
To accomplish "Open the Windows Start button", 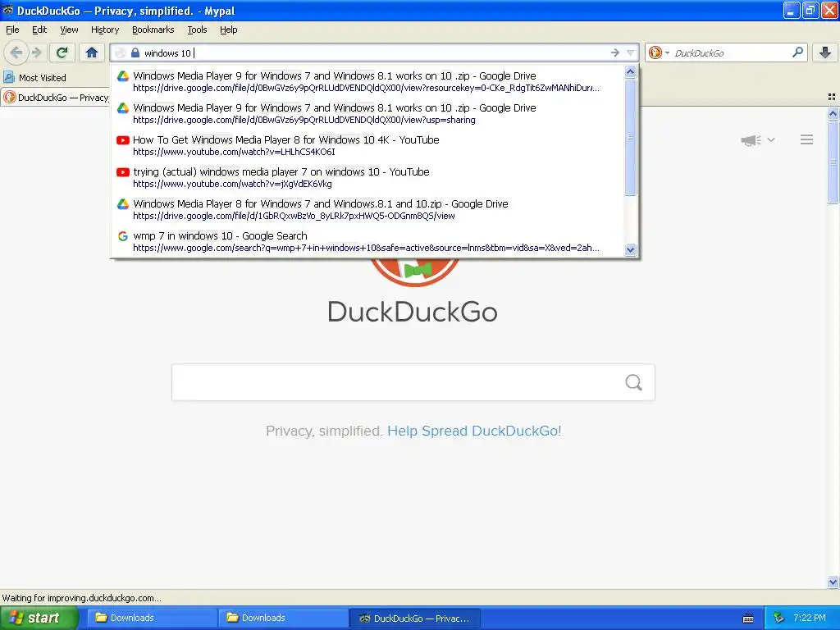I will tap(39, 619).
